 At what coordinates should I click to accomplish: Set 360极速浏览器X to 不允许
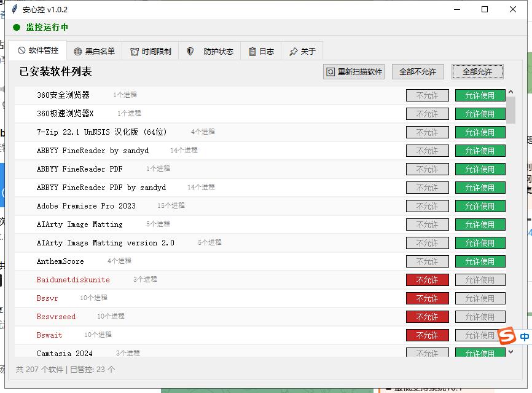tap(428, 114)
